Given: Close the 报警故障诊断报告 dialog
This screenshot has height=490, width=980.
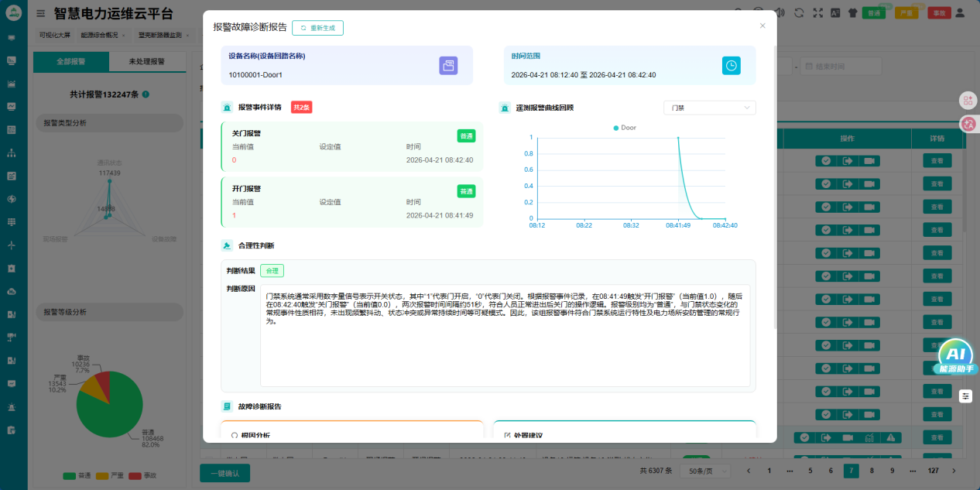Looking at the screenshot, I should point(762,26).
